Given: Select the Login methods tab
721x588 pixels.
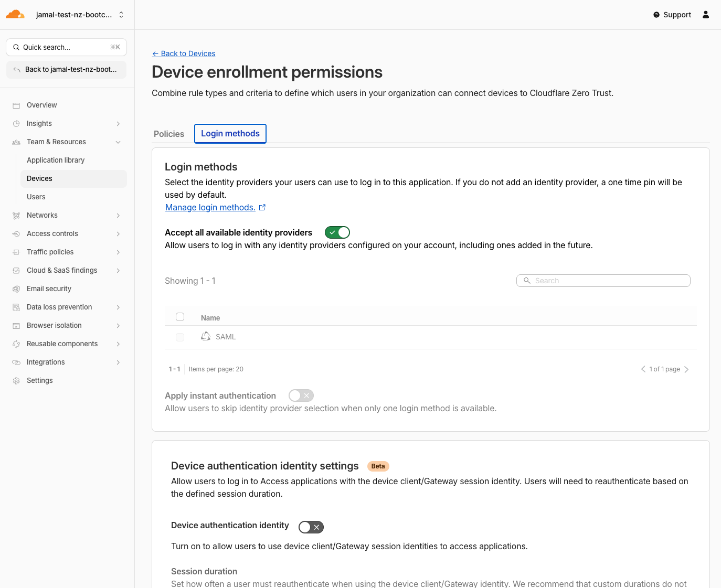Looking at the screenshot, I should (x=230, y=134).
